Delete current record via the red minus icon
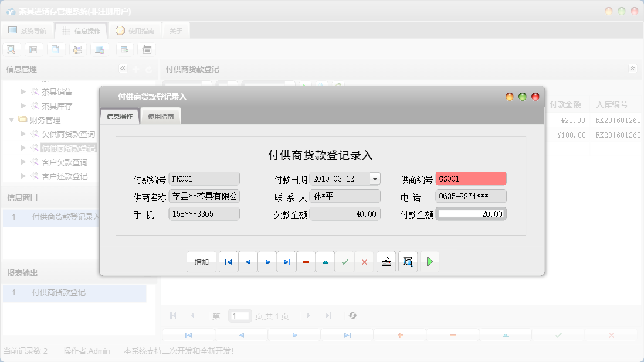 pos(306,262)
